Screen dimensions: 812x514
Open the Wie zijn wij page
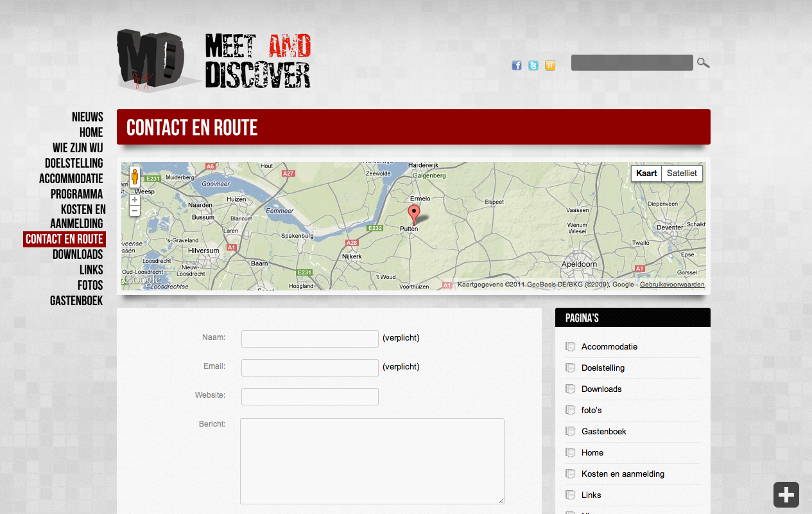tap(78, 148)
